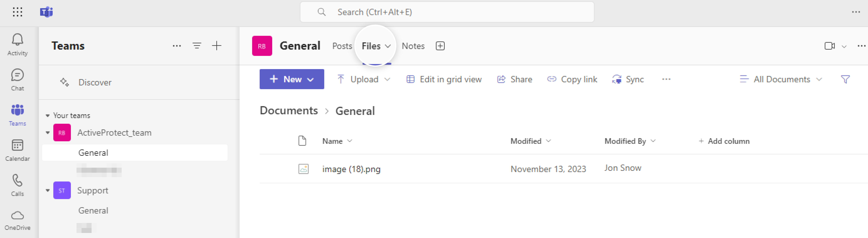Collapse the Support team tree
The image size is (868, 238).
[48, 190]
